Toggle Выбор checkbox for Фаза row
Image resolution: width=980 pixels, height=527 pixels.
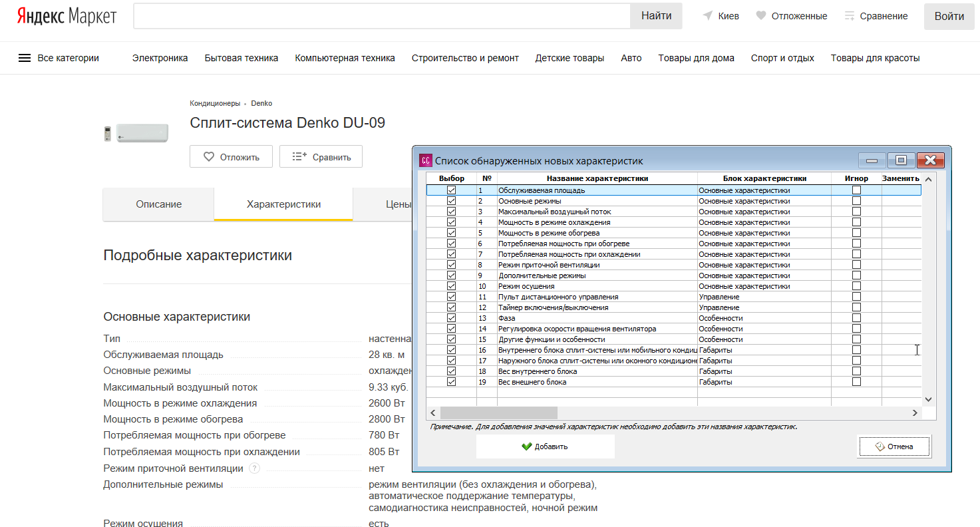pyautogui.click(x=452, y=318)
